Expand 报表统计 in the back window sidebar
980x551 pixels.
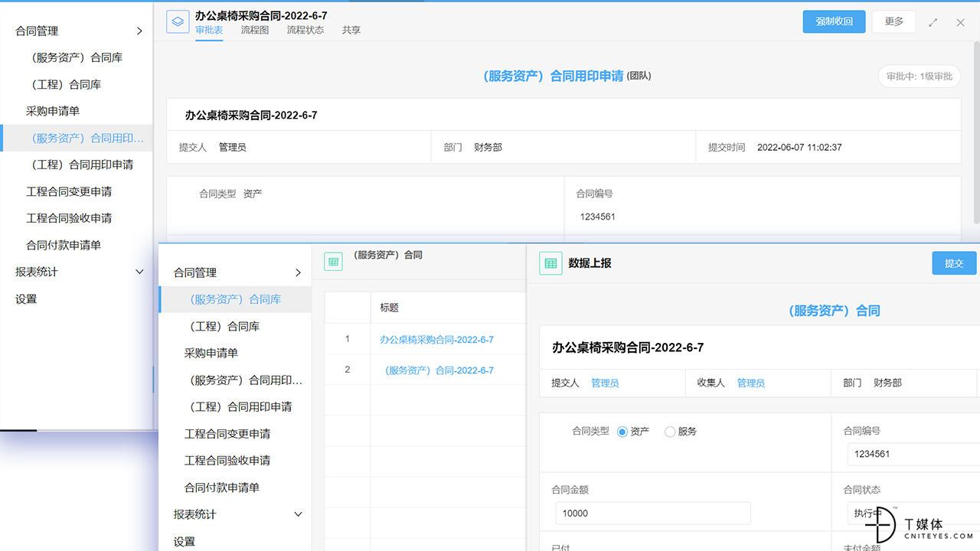139,272
